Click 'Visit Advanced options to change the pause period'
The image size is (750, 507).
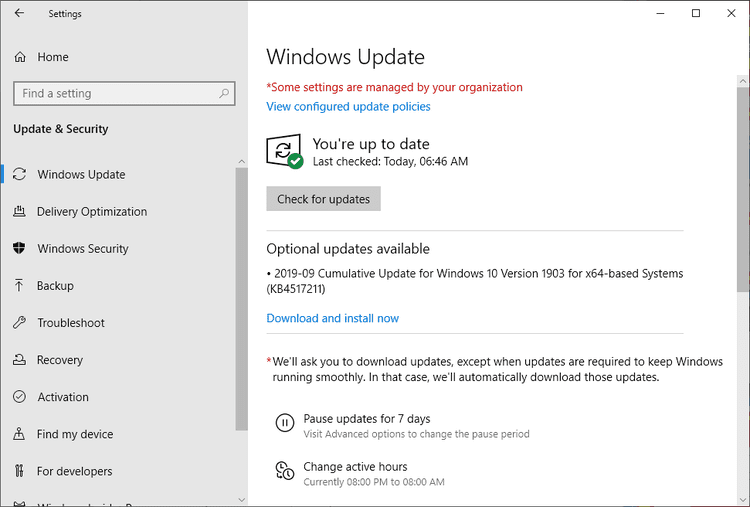(x=416, y=434)
